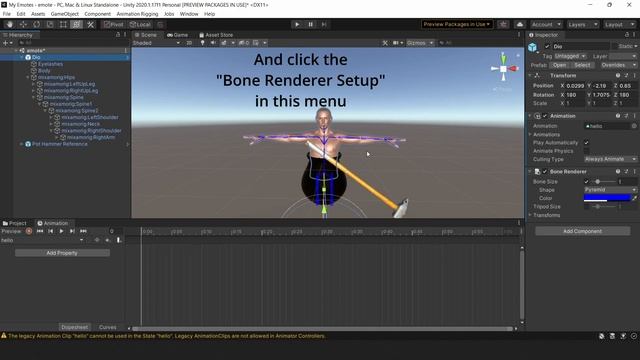Jump to last keyframe in Animation window
This screenshot has width=640, height=360.
coord(83,231)
